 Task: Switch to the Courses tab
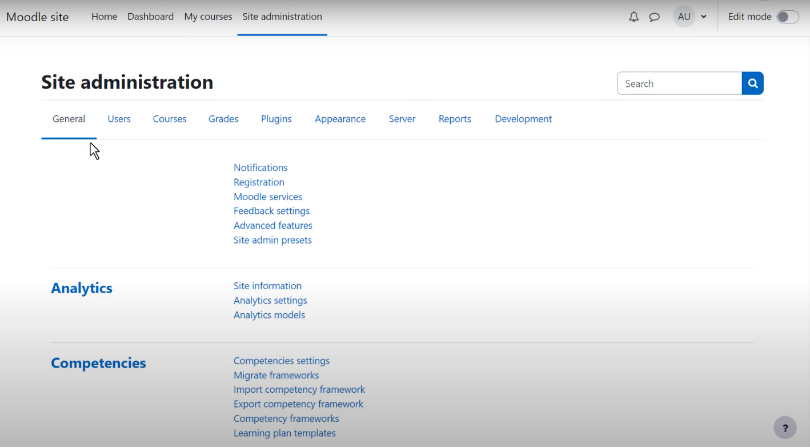click(169, 119)
